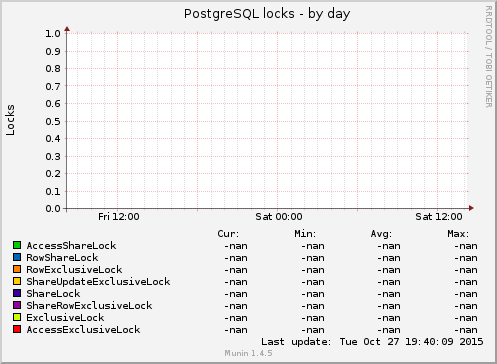Click the 'Fri 12:00' time axis label
The width and height of the screenshot is (497, 364).
(x=119, y=217)
